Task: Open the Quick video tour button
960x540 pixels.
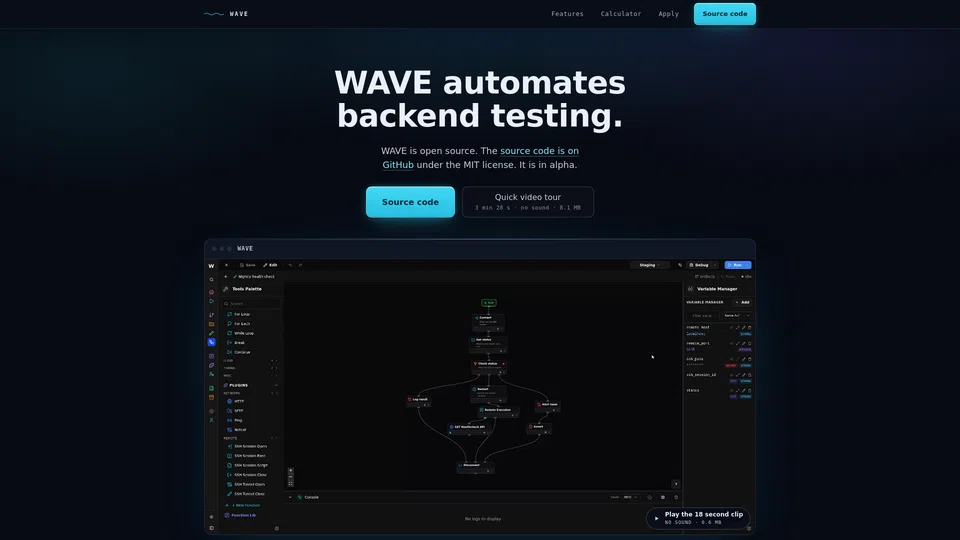Action: pyautogui.click(x=528, y=202)
